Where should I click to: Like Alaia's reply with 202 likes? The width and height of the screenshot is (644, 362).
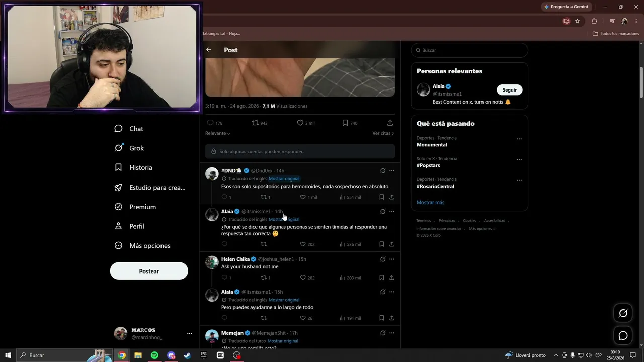point(307,244)
